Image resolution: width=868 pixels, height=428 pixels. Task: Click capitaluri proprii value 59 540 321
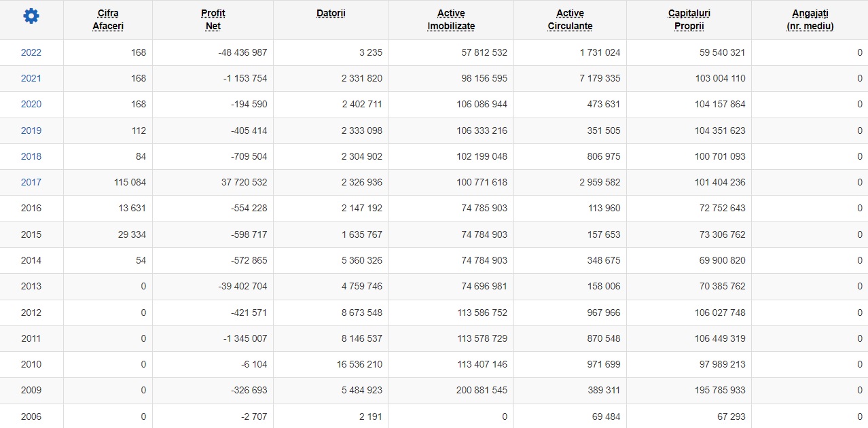click(723, 52)
